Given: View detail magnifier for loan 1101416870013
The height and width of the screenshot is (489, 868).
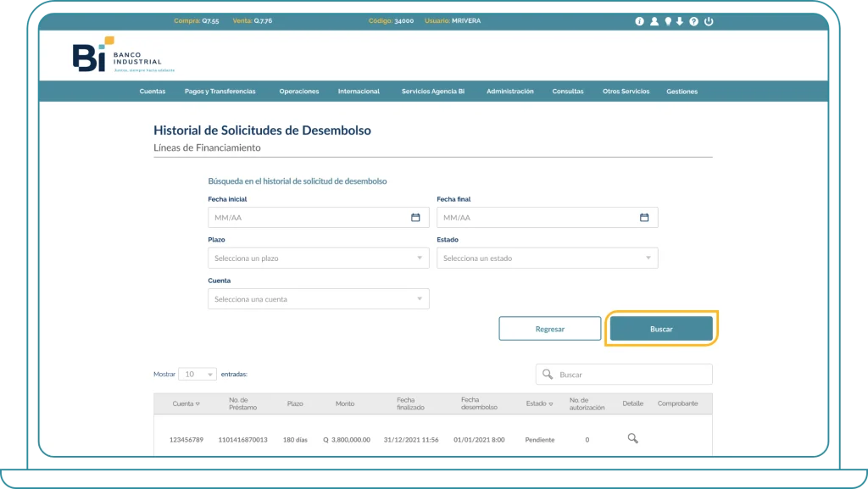Looking at the screenshot, I should tap(632, 438).
